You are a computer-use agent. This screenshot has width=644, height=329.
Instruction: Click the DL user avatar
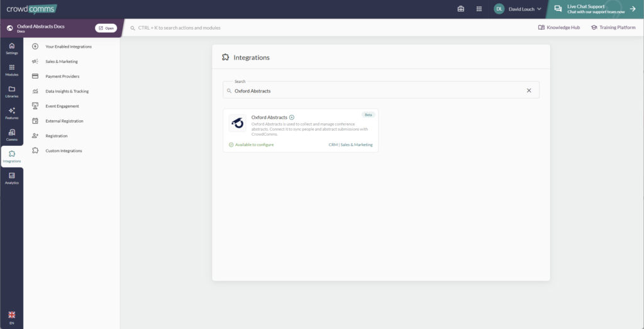(499, 9)
